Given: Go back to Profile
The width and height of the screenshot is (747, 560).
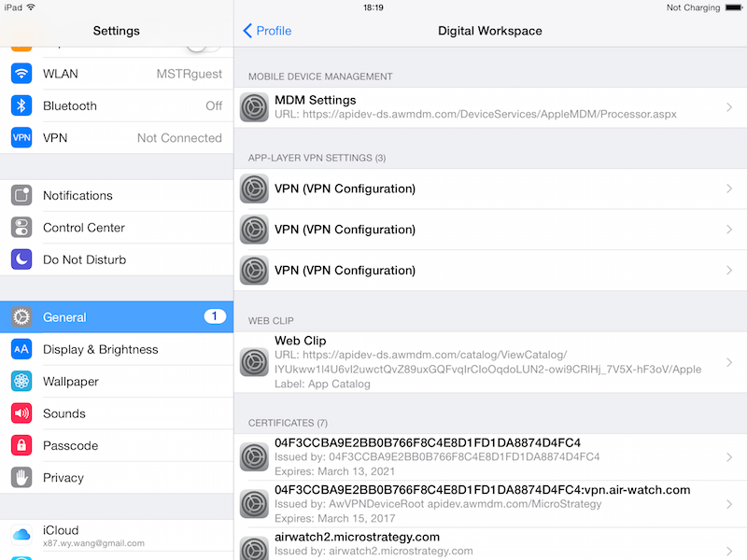Looking at the screenshot, I should click(267, 31).
